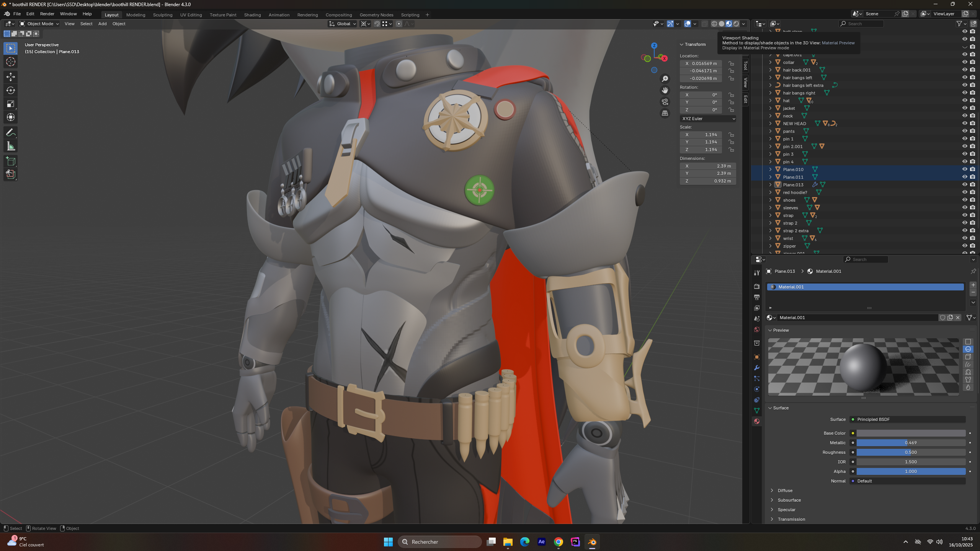Select the Rotate tool
This screenshot has width=980, height=551.
11,90
